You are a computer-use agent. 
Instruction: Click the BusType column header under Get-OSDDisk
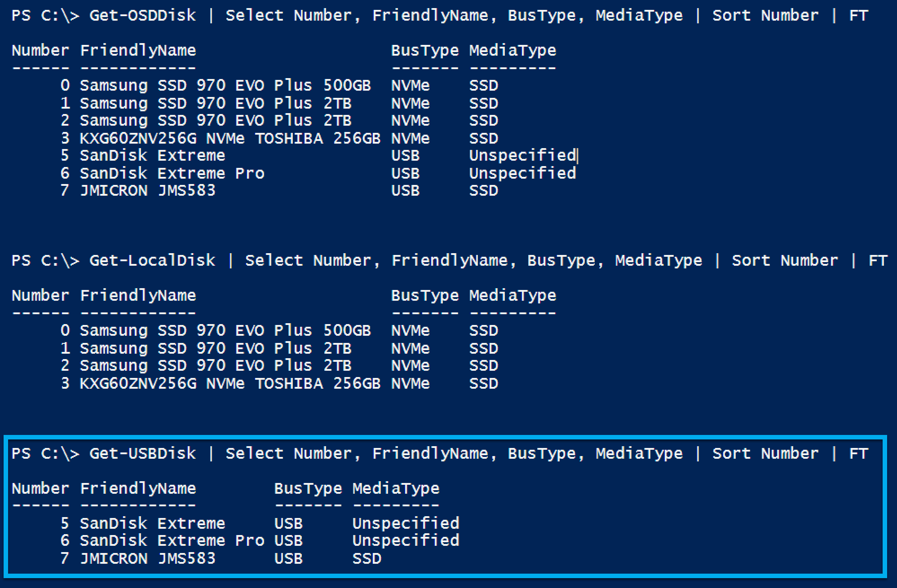coord(425,51)
